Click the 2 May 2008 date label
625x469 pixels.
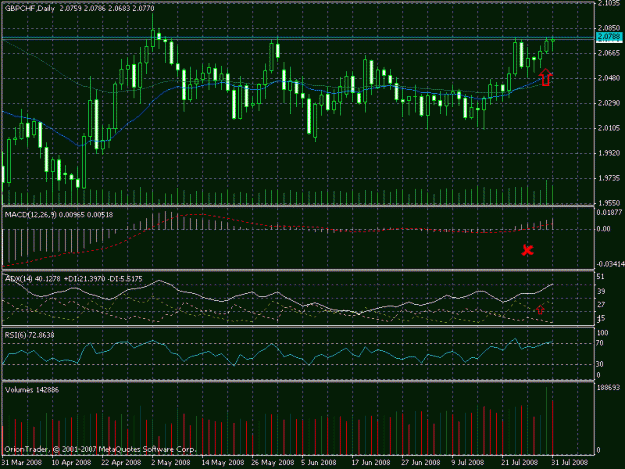(x=171, y=463)
